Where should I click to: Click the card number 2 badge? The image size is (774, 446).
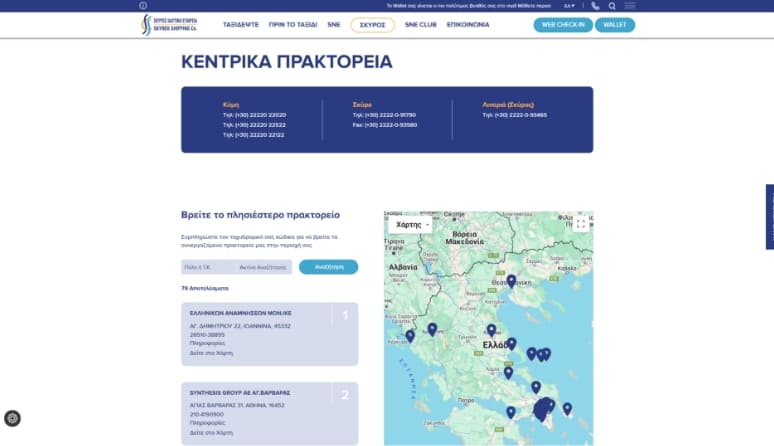pos(346,395)
